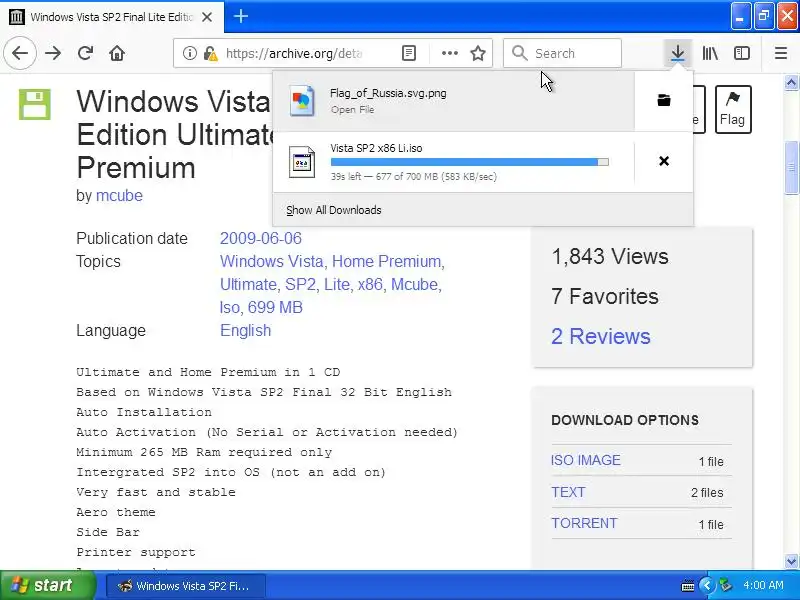The height and width of the screenshot is (600, 800).
Task: Open the 699 MB topic link
Action: pyautogui.click(x=275, y=308)
